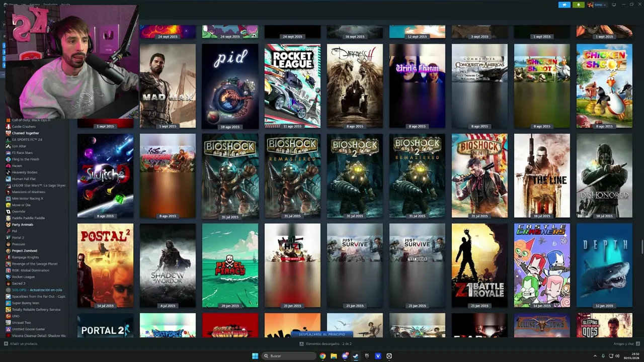
Task: Open the Mad Max cover tile
Action: [x=168, y=86]
